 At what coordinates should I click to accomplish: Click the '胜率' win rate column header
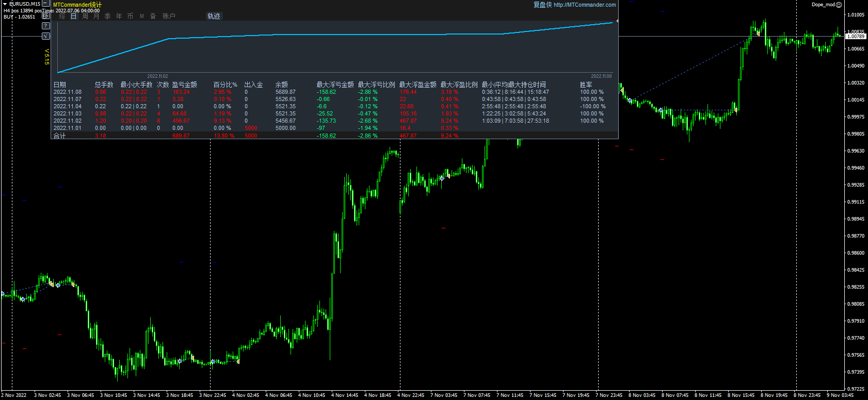(x=586, y=85)
